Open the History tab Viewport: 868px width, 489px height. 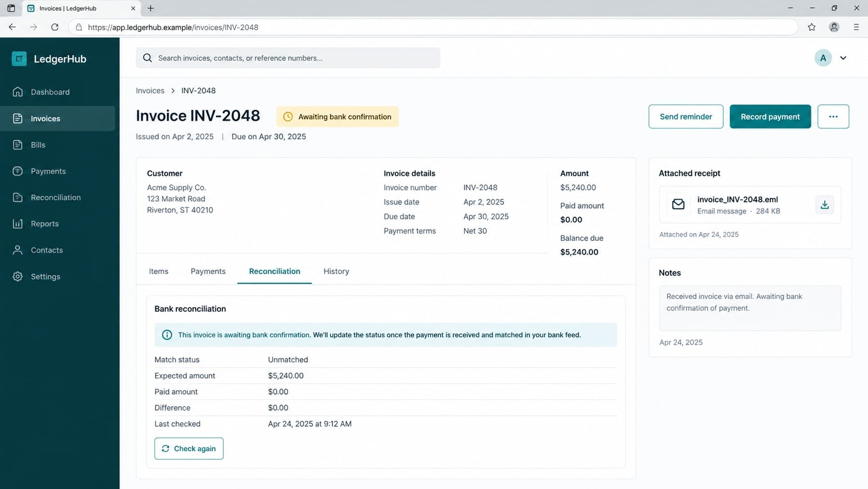[336, 271]
